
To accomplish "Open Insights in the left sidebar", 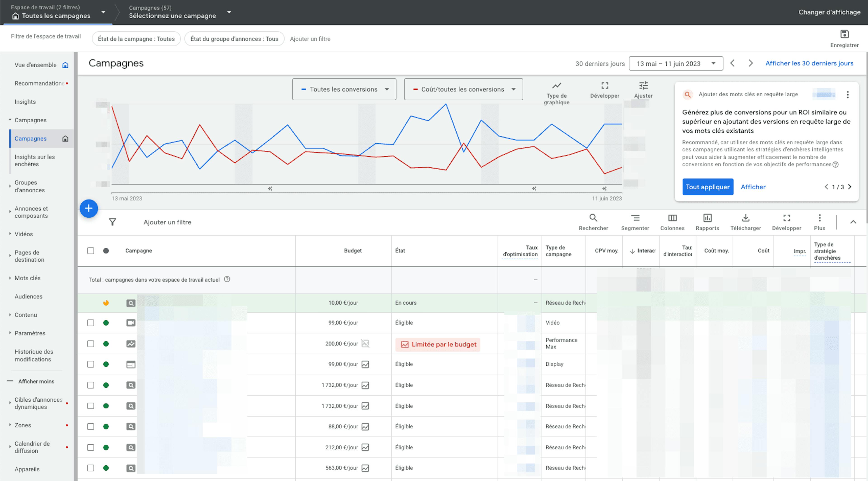I will [x=25, y=102].
